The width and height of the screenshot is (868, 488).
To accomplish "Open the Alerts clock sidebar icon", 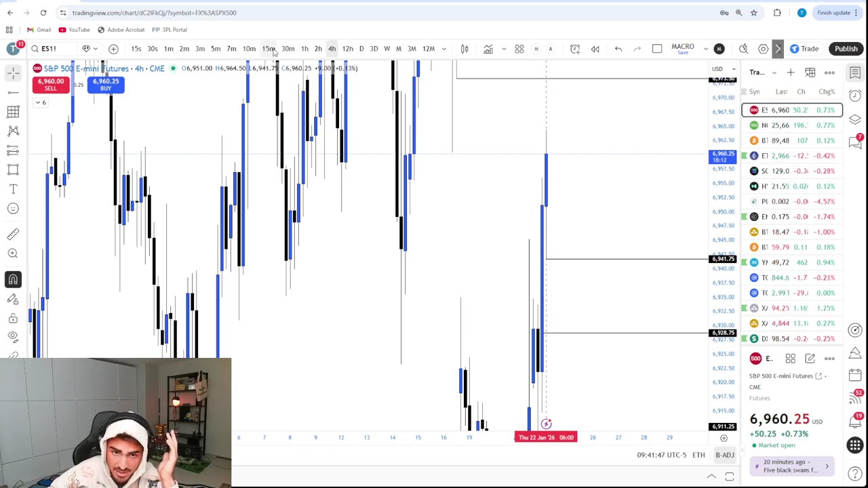I will point(855,96).
